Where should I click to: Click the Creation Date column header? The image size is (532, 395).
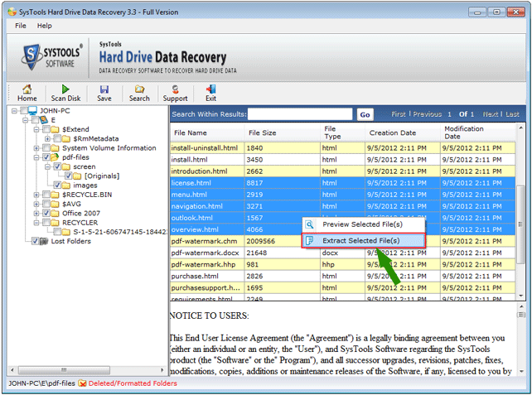click(x=403, y=133)
